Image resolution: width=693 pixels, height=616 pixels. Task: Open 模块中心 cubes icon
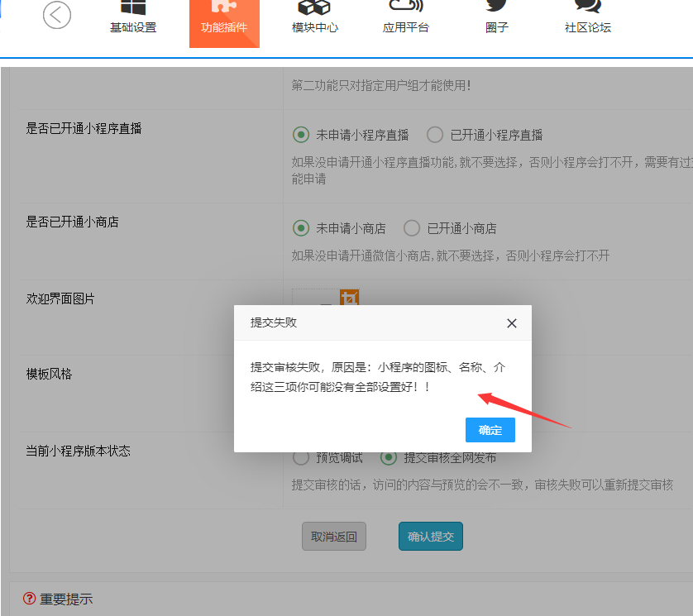coord(314,7)
